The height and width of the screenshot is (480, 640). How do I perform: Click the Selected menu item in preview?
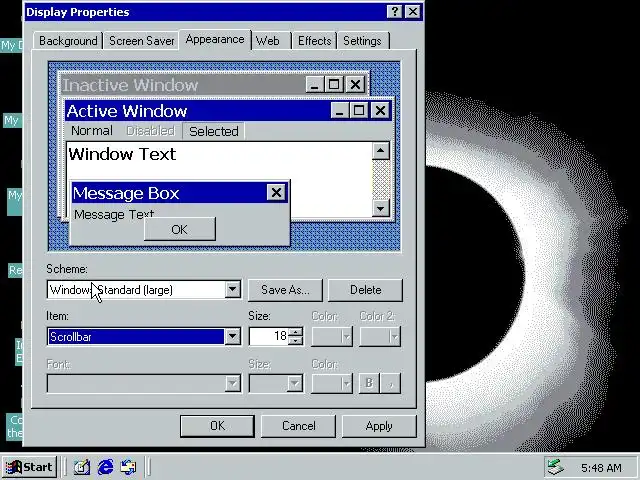[213, 131]
